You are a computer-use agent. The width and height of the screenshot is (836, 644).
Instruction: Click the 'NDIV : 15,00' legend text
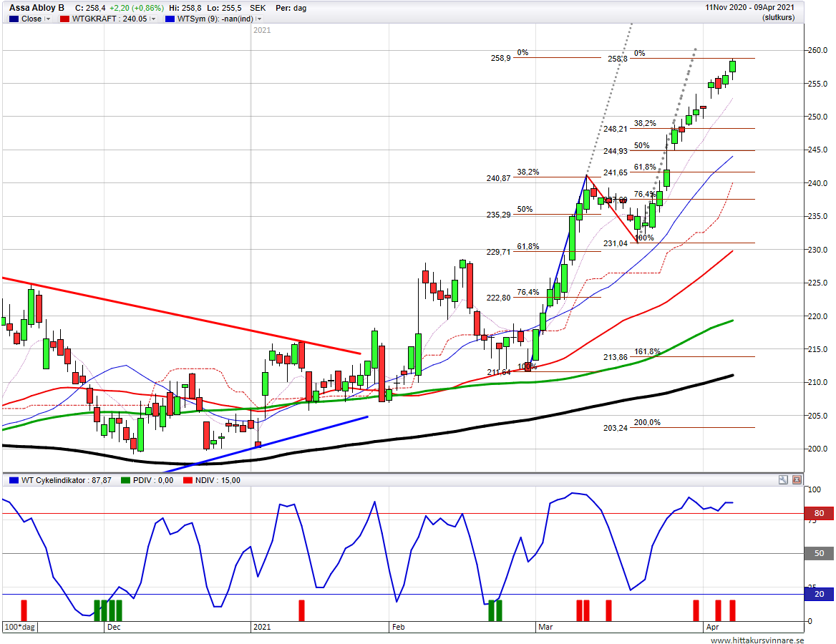tap(218, 480)
